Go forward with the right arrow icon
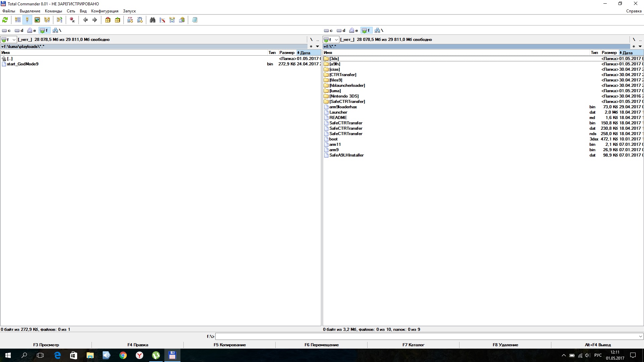644x362 pixels. [95, 20]
